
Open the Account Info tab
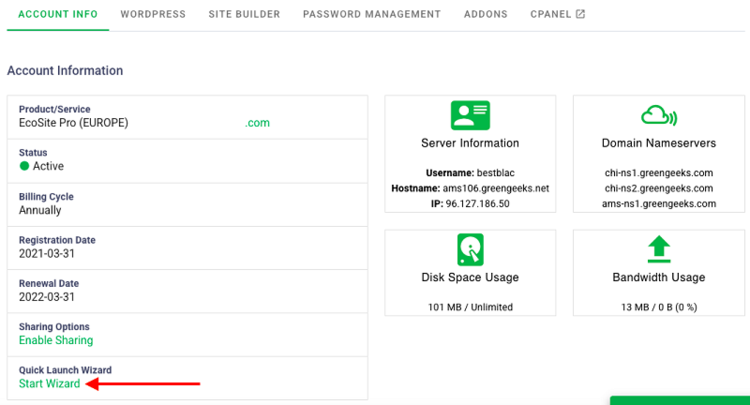(58, 14)
